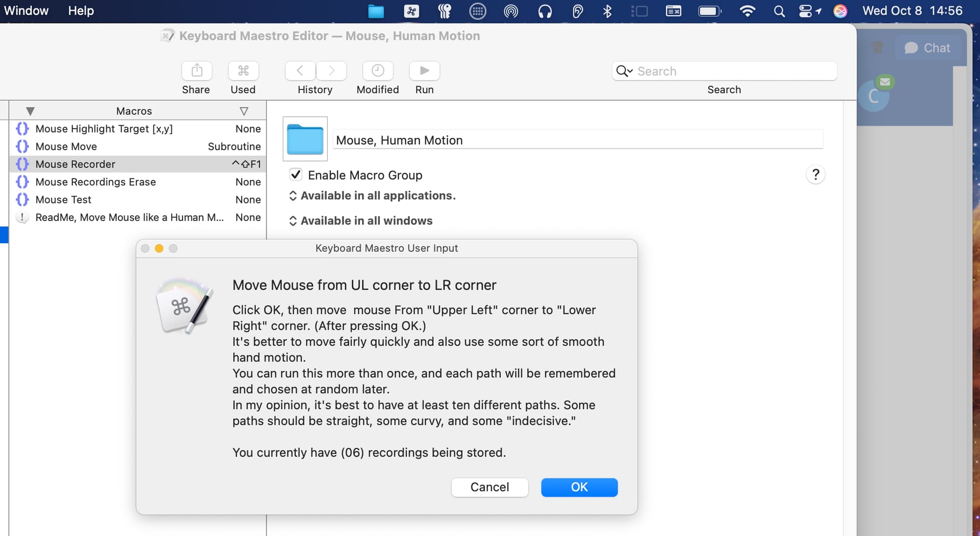The image size is (980, 536).
Task: Cancel the User Input dialog
Action: pyautogui.click(x=489, y=487)
